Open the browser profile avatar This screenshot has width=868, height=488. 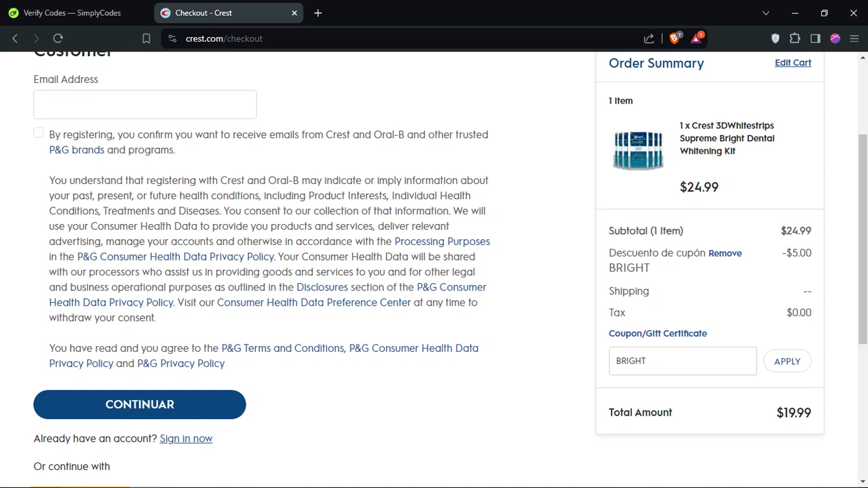(x=835, y=38)
